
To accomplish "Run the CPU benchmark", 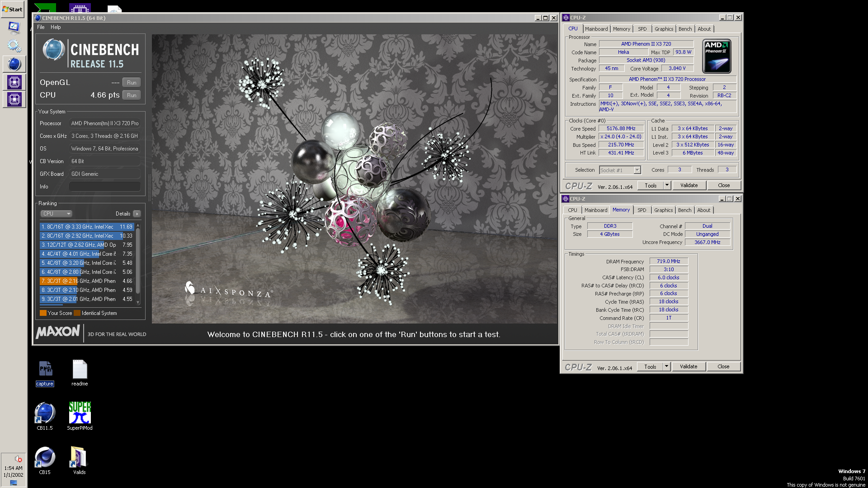I will tap(132, 95).
